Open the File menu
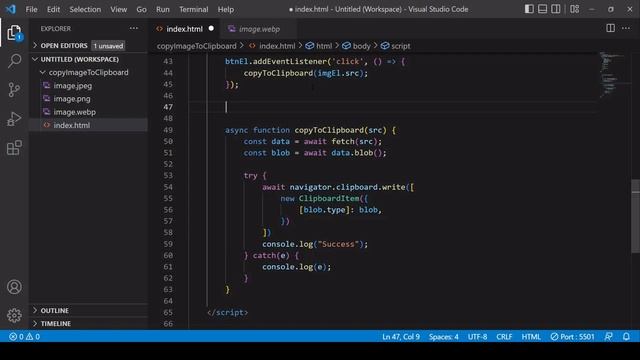Screen dimensions: 640x360 [31, 9]
